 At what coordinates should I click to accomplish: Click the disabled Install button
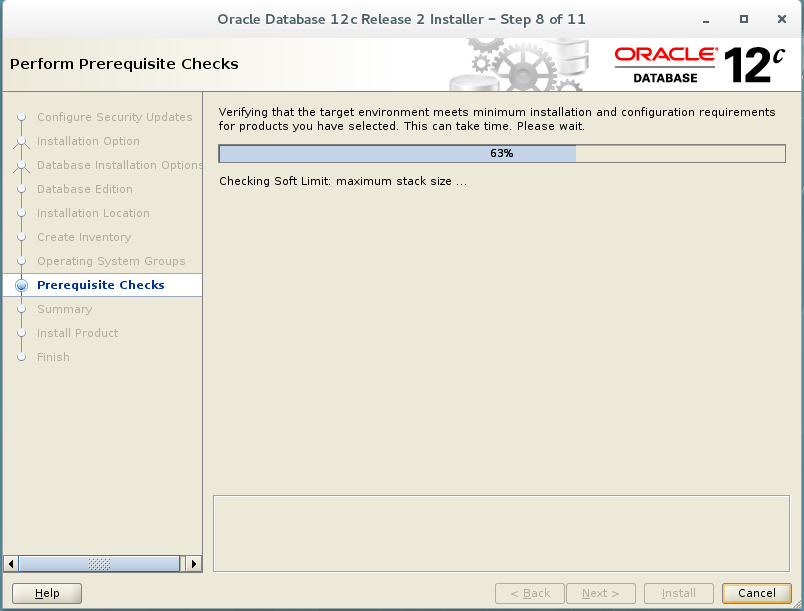point(678,593)
